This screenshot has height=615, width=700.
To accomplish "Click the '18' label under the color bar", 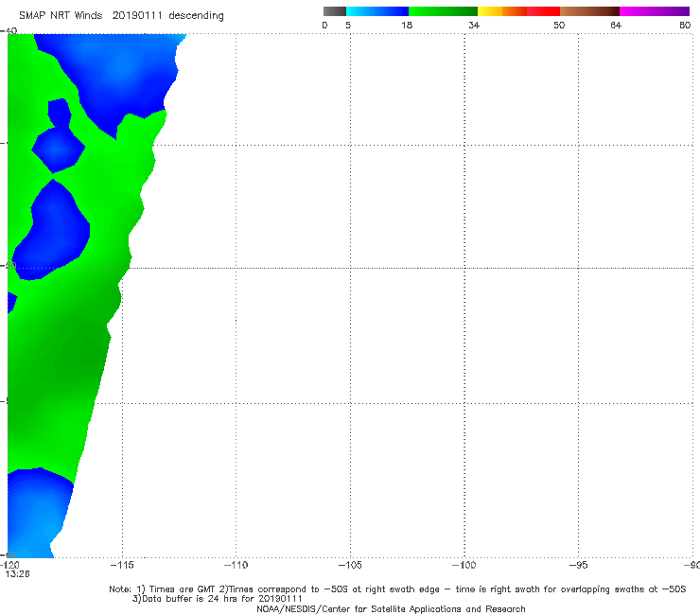I will (407, 26).
